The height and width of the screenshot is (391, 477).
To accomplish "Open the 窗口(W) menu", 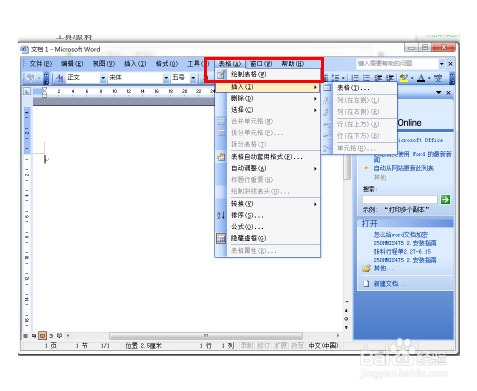I will click(261, 63).
